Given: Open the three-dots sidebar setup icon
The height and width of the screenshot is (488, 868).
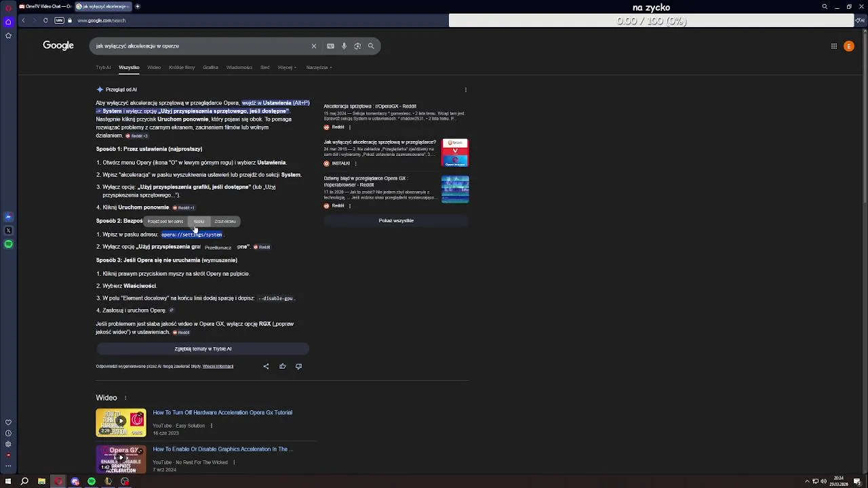Looking at the screenshot, I should tap(8, 466).
